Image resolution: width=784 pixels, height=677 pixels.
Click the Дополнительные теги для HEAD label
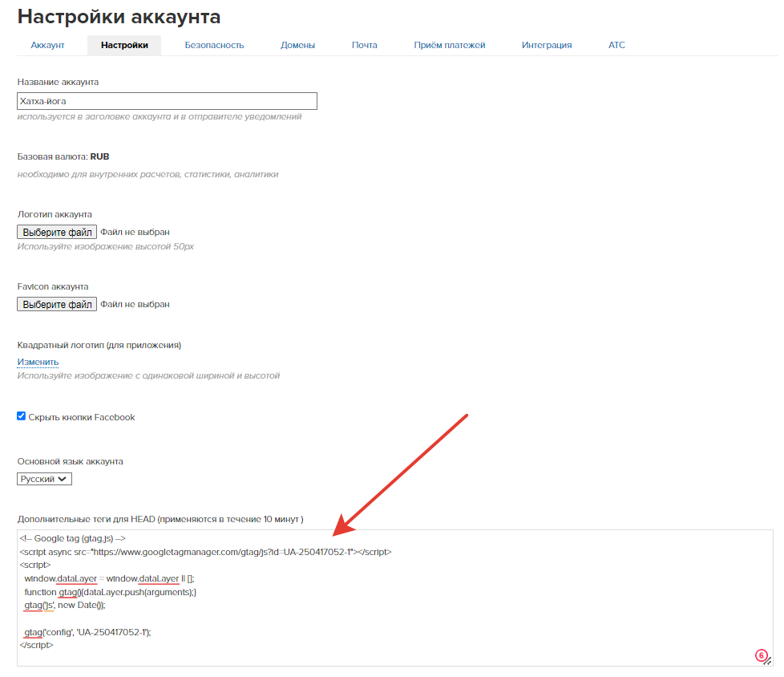(160, 520)
